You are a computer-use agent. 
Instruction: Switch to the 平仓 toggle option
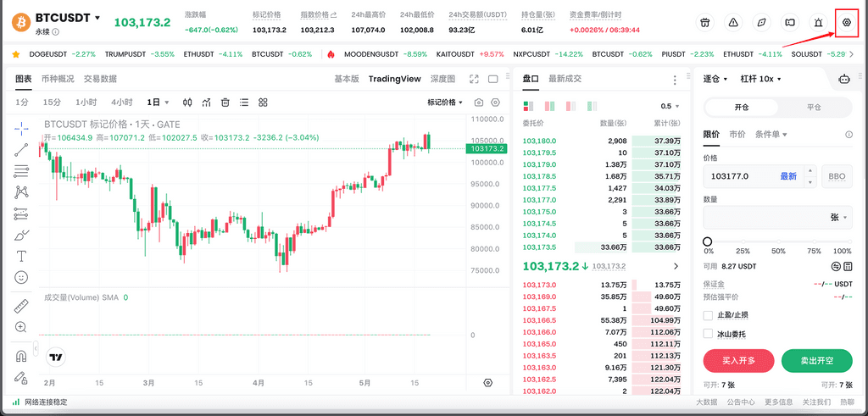point(814,108)
